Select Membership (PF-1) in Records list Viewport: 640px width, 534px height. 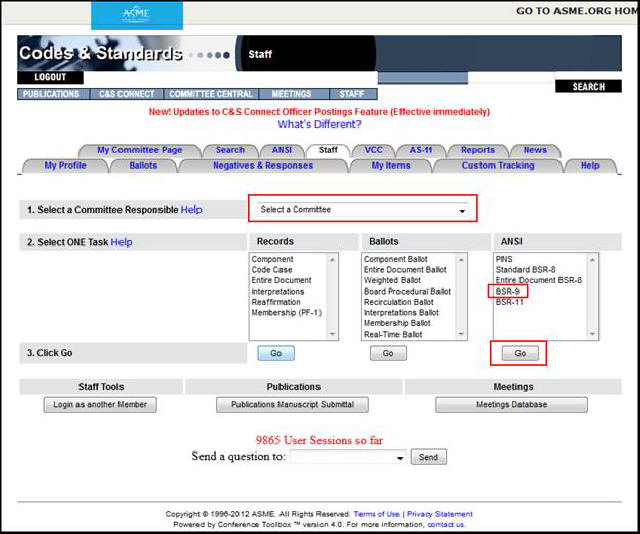pos(287,313)
